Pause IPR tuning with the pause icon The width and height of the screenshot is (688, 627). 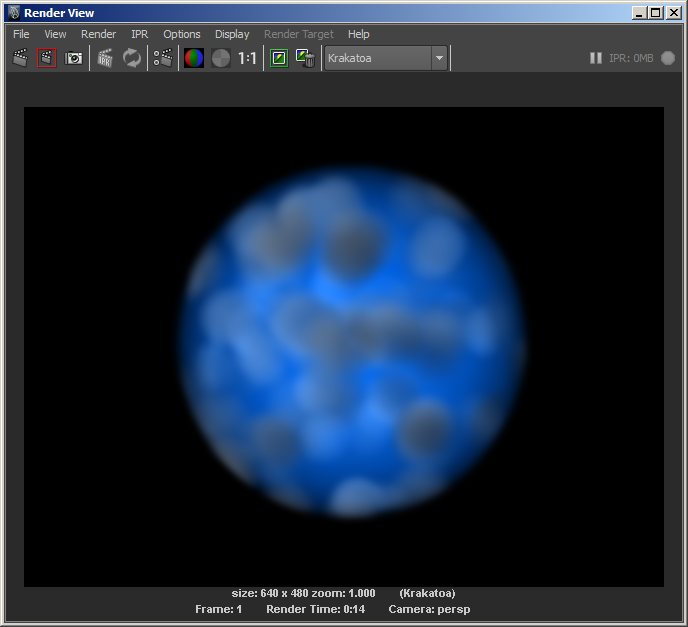(596, 58)
